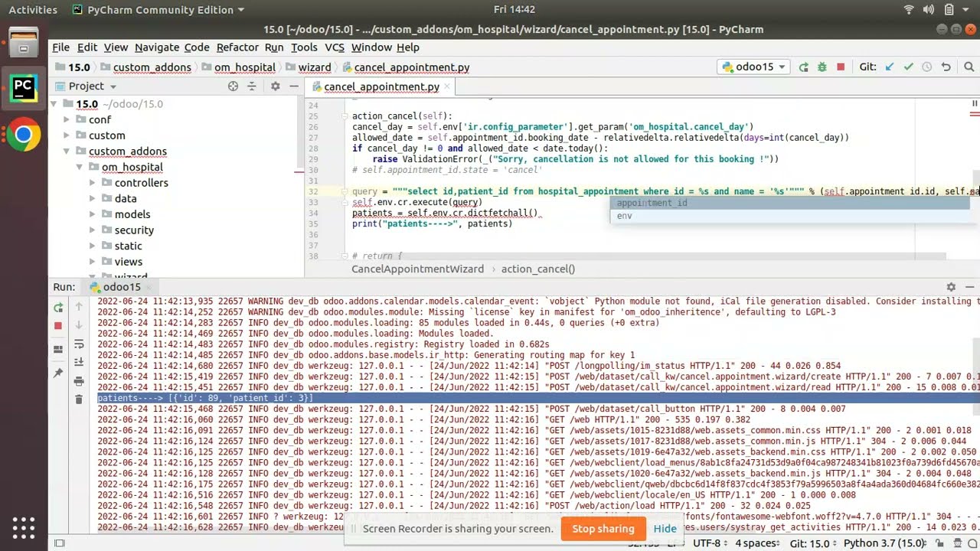Select the data folder
Screen dimensions: 980x551
pyautogui.click(x=126, y=198)
